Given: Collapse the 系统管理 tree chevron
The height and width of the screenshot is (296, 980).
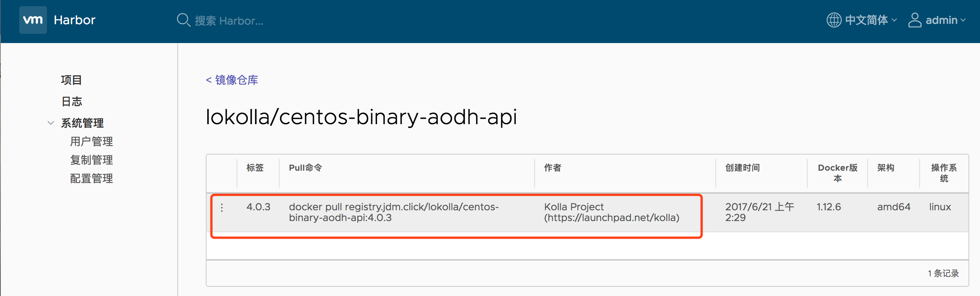Looking at the screenshot, I should (50, 123).
